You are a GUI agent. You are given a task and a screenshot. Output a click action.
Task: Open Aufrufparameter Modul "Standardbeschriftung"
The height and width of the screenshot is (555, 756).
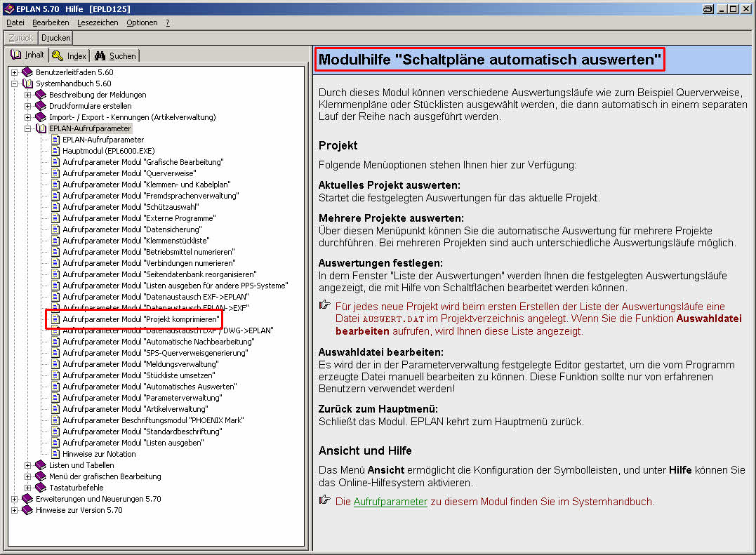tap(142, 432)
